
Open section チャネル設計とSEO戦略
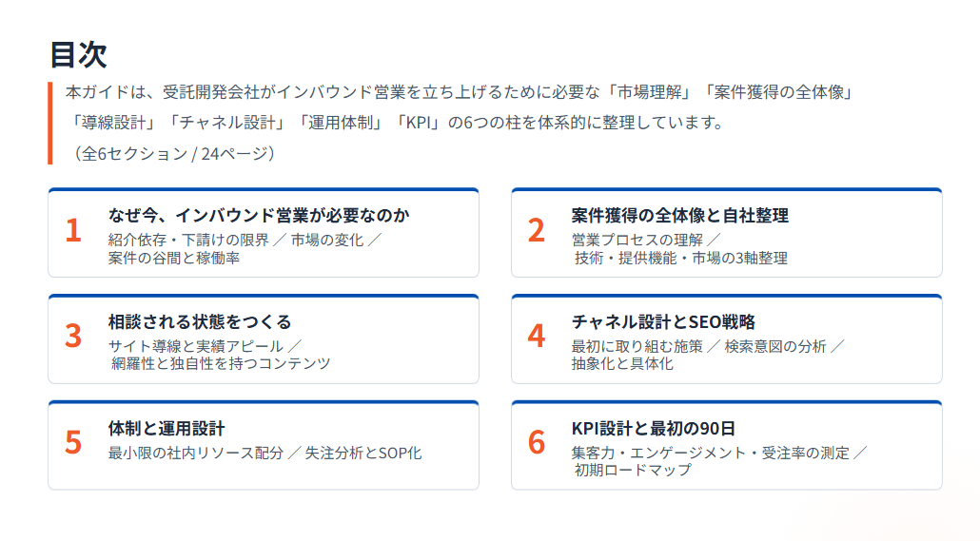click(x=663, y=322)
